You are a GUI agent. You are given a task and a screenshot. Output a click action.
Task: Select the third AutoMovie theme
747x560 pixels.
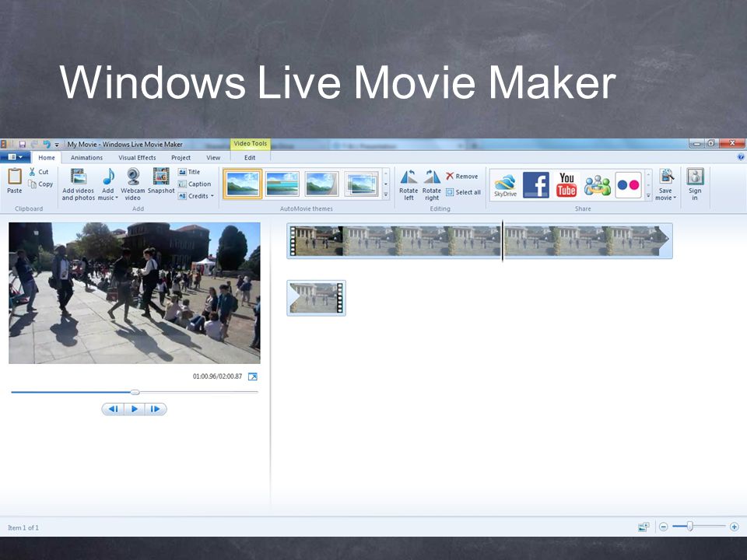[x=322, y=184]
